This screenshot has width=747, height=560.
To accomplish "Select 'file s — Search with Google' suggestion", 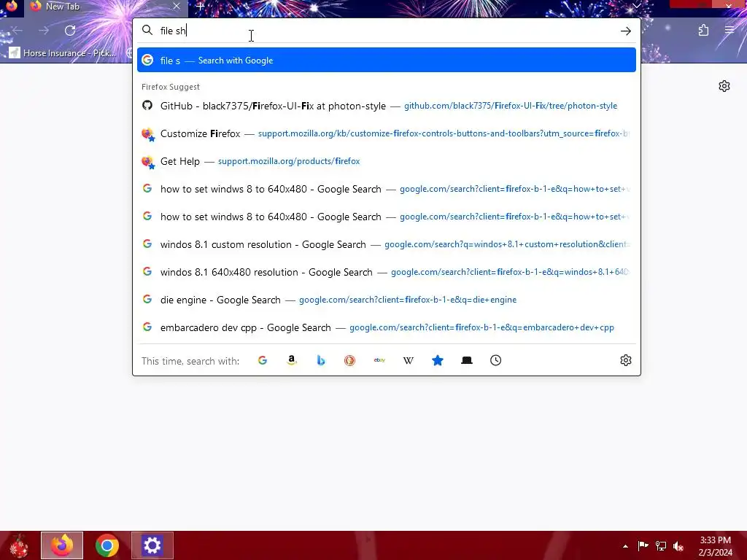I will click(387, 60).
